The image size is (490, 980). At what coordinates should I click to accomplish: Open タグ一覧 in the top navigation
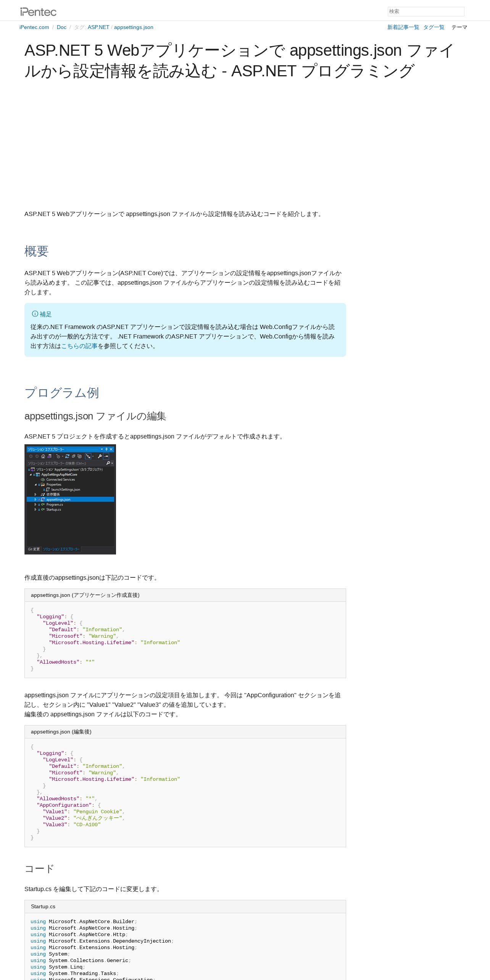coord(434,27)
